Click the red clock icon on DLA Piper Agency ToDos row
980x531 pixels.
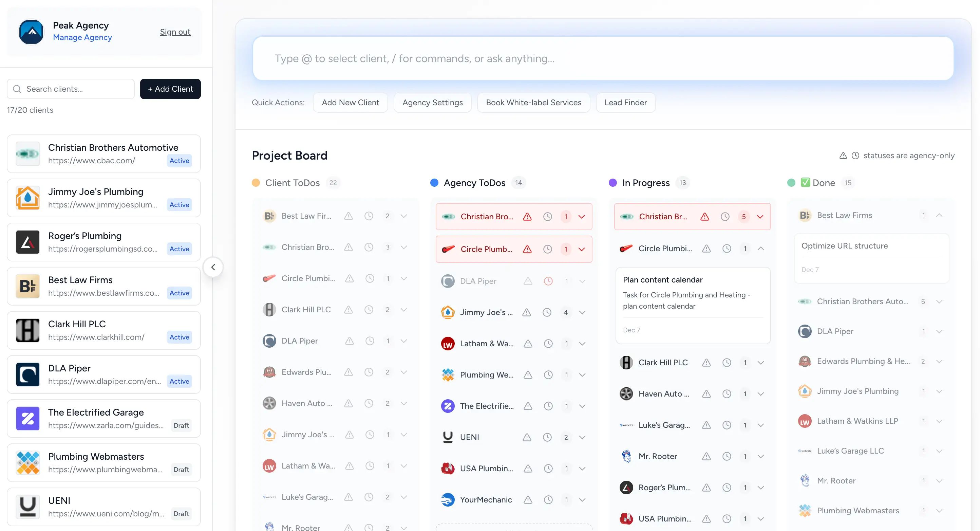(548, 281)
